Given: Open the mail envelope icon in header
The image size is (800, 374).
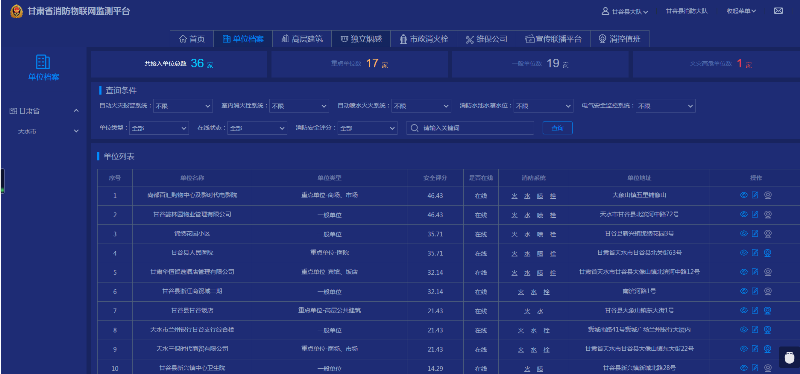Looking at the screenshot, I should [x=778, y=11].
